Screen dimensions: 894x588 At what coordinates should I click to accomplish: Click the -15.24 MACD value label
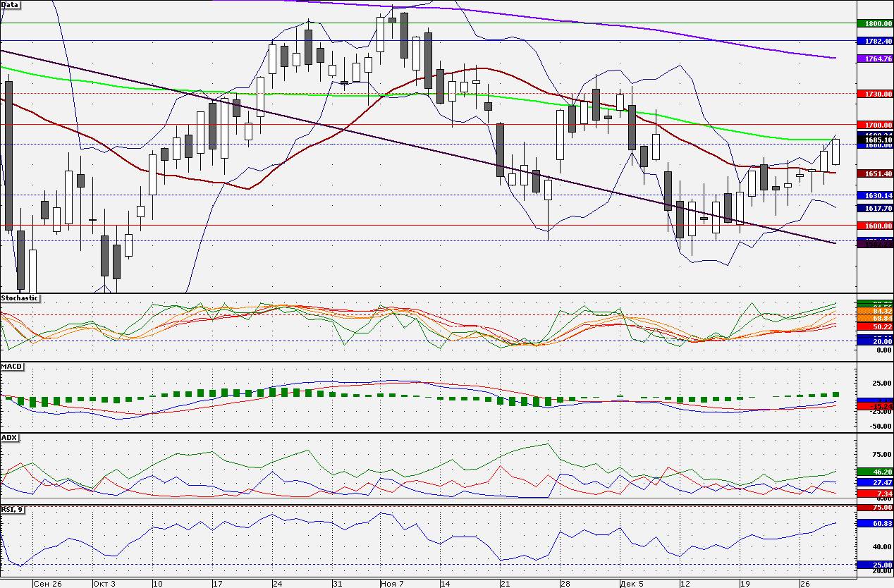[875, 406]
